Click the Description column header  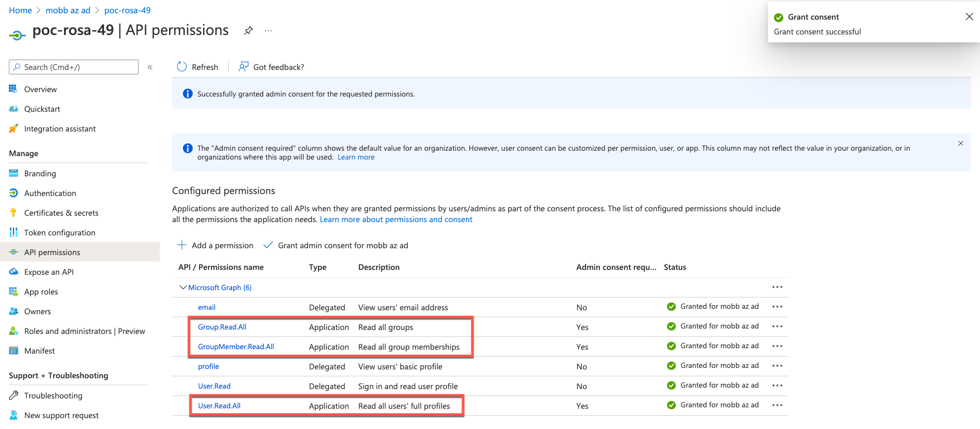[379, 267]
